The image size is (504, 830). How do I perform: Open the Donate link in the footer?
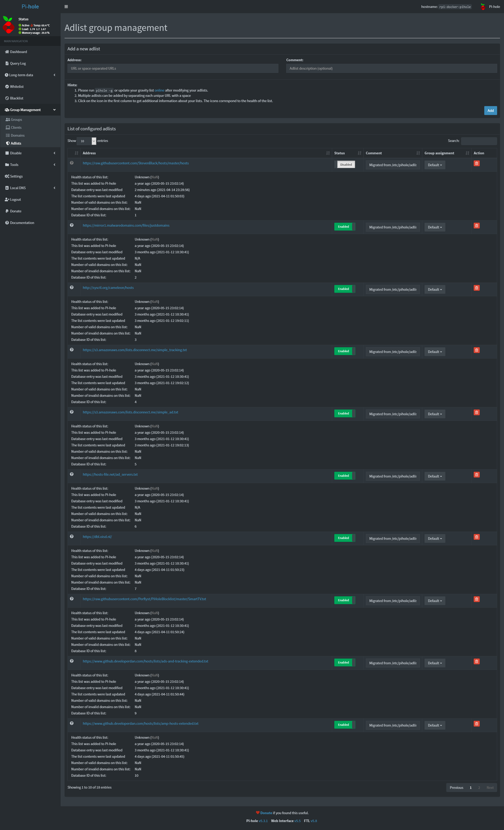266,813
